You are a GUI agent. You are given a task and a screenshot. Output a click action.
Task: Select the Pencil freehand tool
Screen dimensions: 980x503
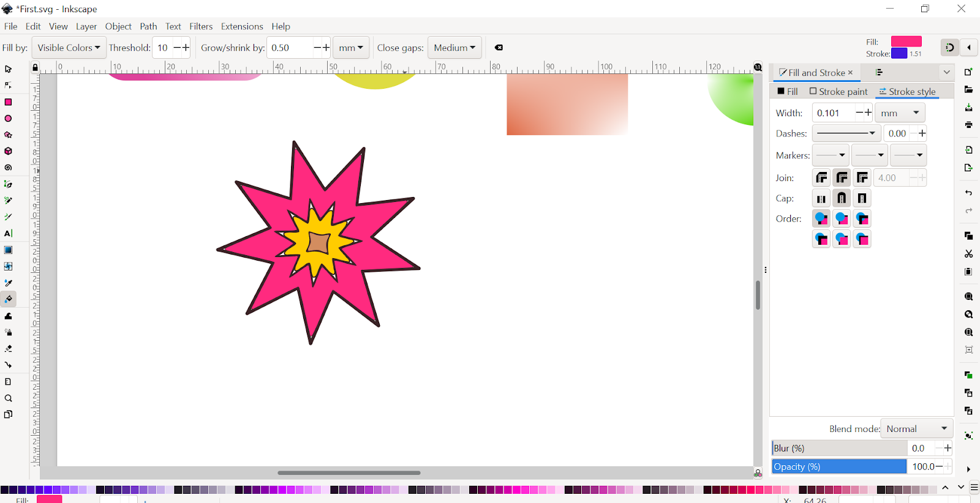click(8, 201)
